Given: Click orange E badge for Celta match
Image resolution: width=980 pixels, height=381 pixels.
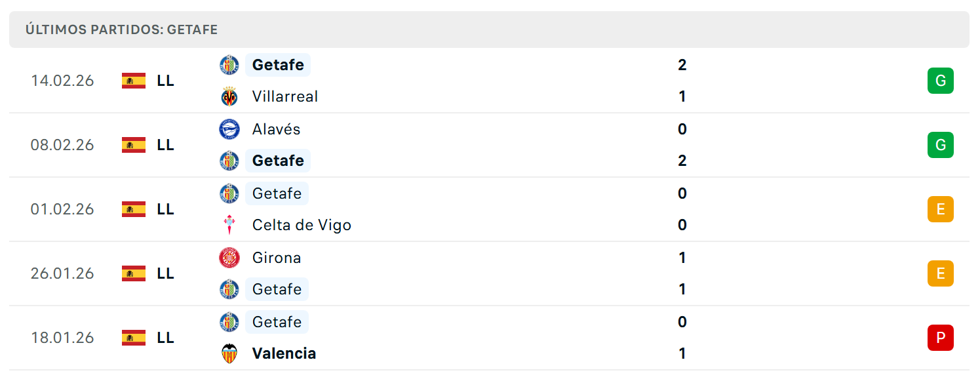Looking at the screenshot, I should [941, 209].
